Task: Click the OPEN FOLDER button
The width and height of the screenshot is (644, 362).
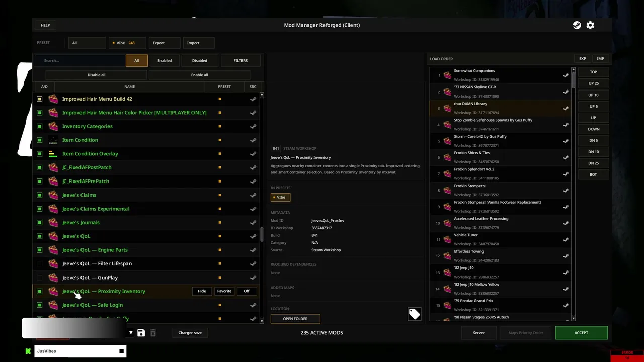Action: (295, 319)
